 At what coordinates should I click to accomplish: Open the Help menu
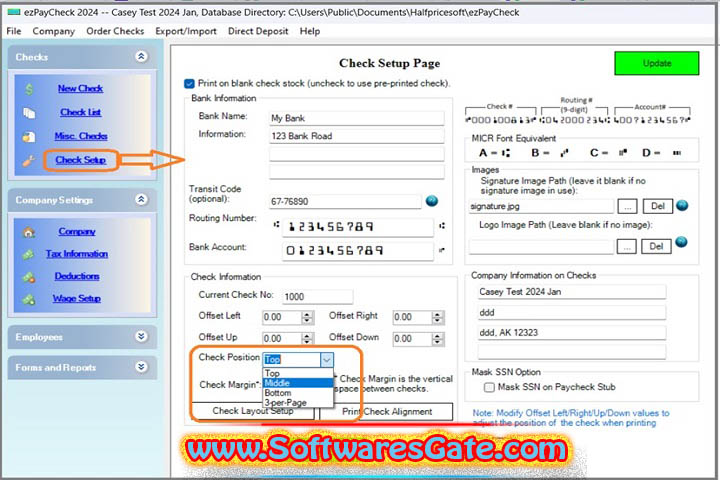[x=310, y=31]
